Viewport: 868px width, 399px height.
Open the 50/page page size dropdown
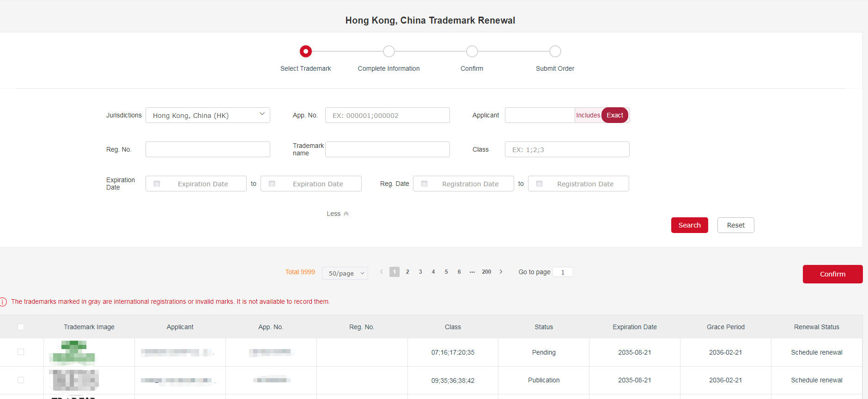click(x=345, y=273)
